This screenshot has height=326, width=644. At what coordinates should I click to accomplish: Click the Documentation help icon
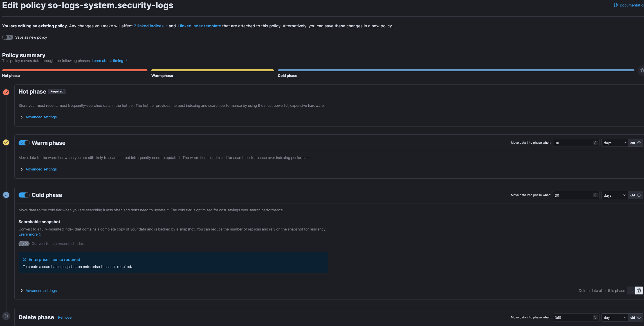point(616,5)
